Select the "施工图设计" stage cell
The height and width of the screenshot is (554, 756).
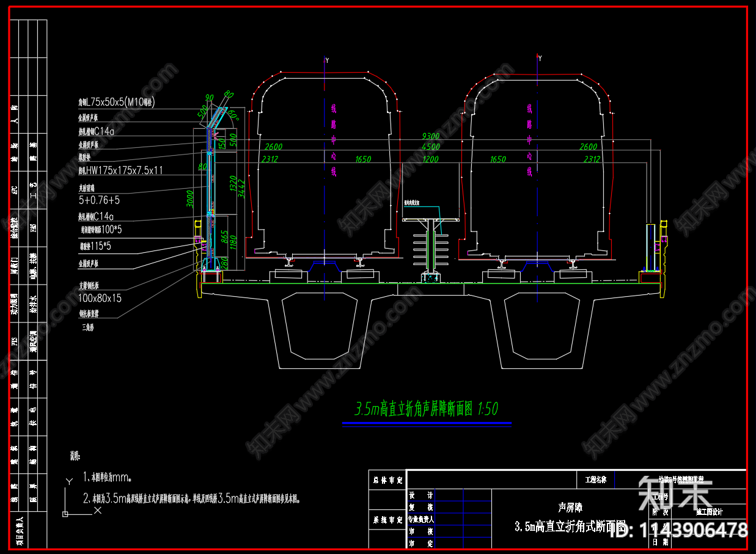[x=710, y=512]
